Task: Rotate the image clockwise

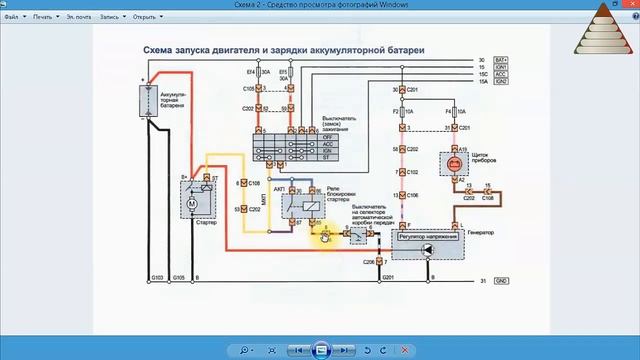Action: (383, 350)
